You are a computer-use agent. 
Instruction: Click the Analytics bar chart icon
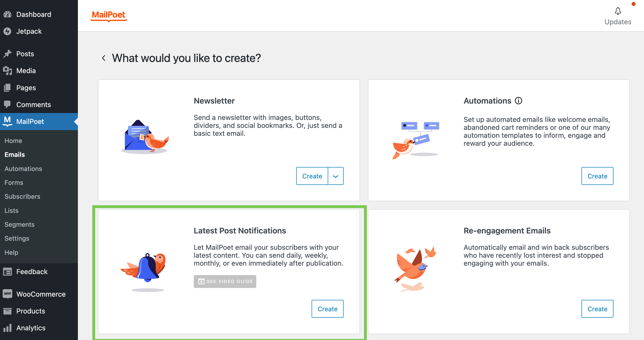point(7,328)
